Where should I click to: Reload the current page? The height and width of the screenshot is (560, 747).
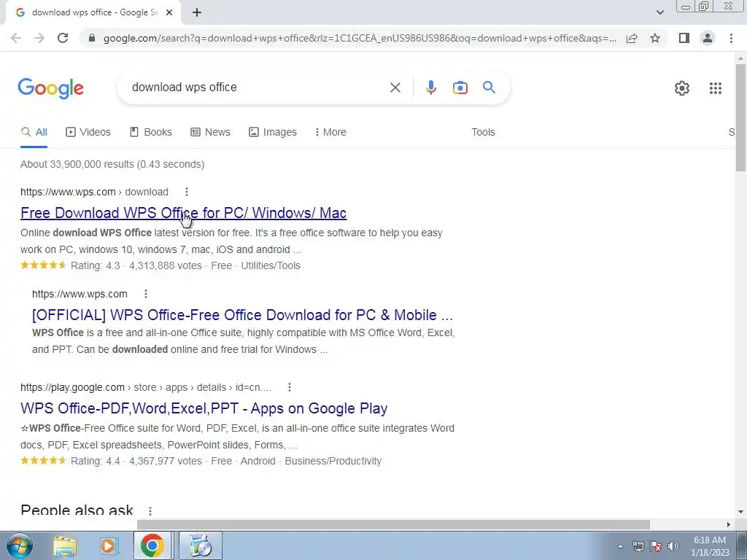click(63, 38)
